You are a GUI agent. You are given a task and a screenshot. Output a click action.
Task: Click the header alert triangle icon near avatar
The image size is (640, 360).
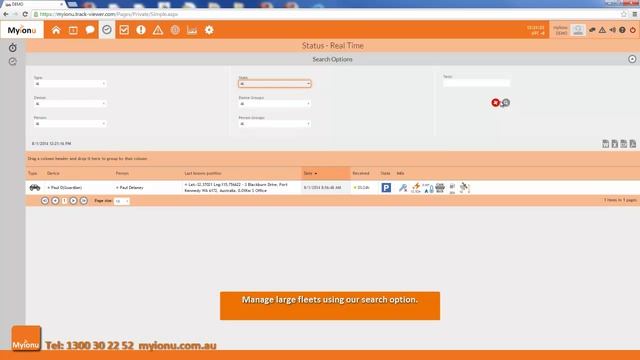602,30
